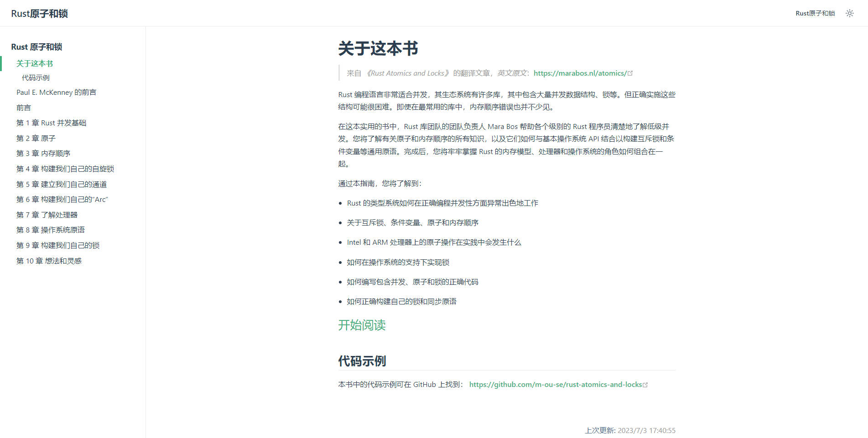
Task: Open the GitHub rust-atomics-and-locks link
Action: pyautogui.click(x=556, y=385)
